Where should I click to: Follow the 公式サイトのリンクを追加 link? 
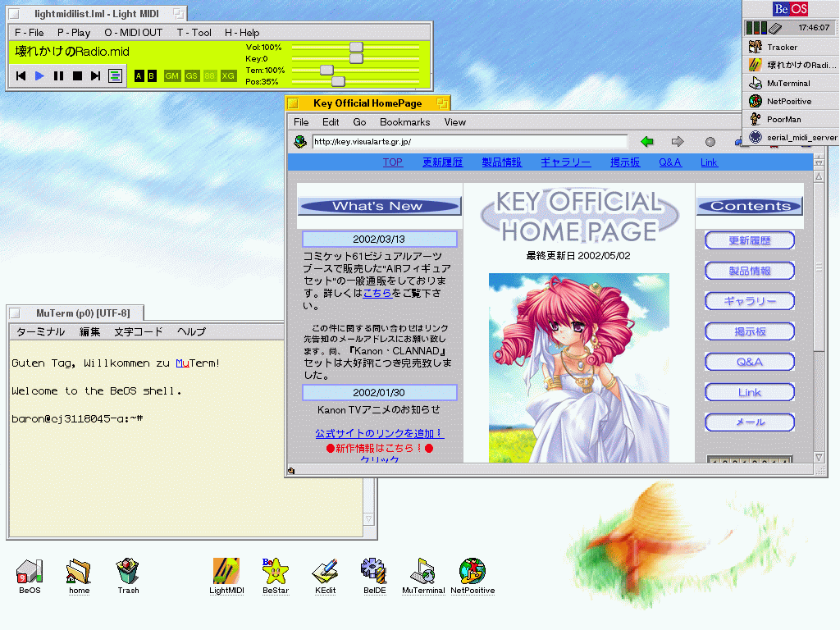pos(379,433)
